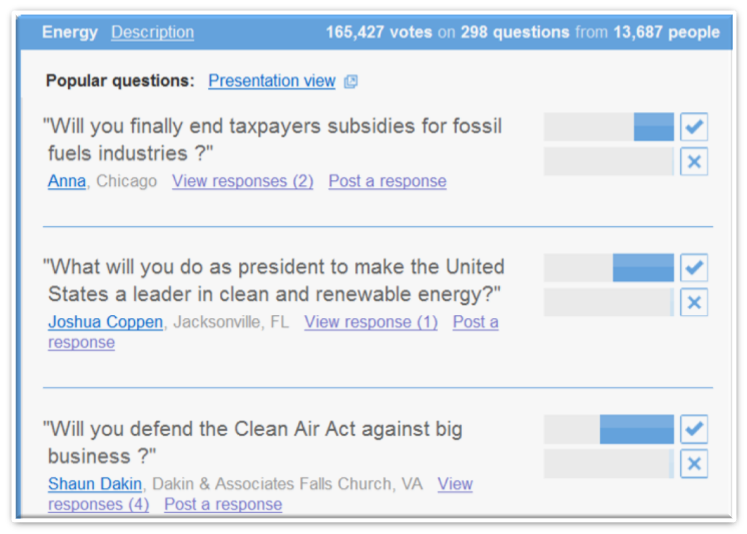Downvote the clean renewable energy question
Viewport: 747px width, 534px height.
[x=694, y=302]
